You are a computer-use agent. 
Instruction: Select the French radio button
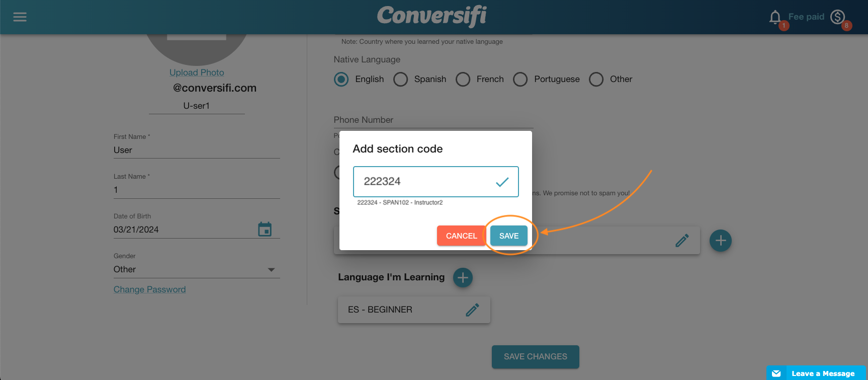(463, 79)
